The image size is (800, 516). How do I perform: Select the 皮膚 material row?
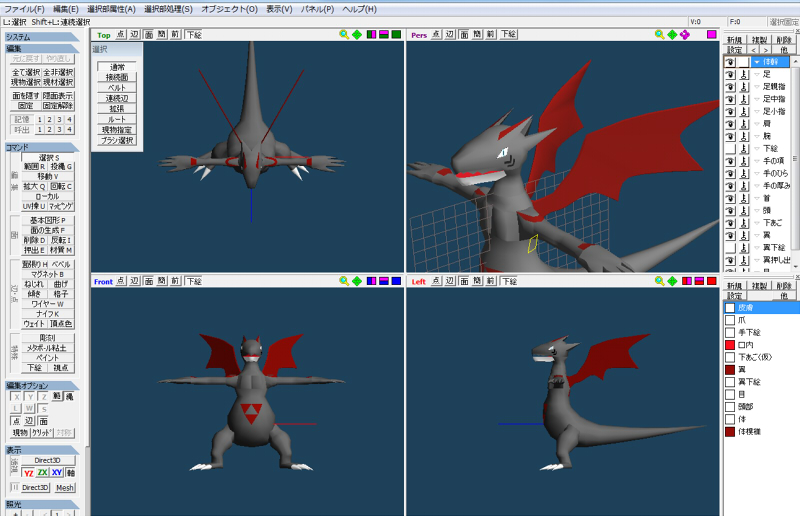(762, 308)
